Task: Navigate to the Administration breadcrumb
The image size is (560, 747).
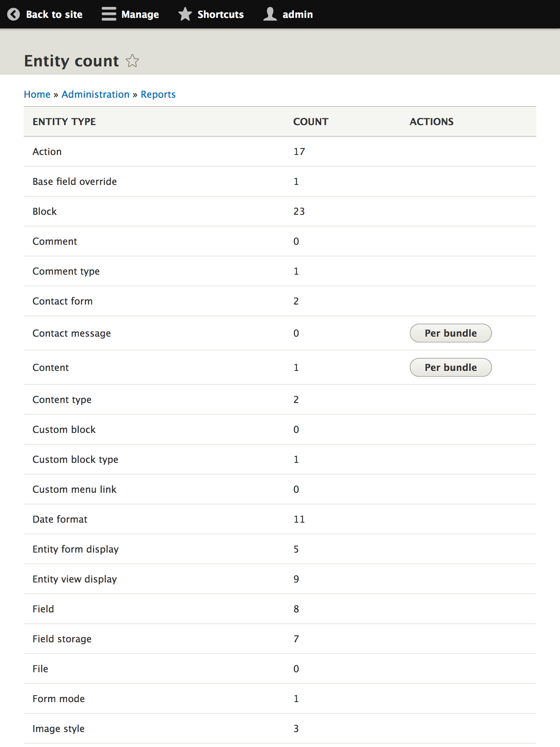Action: (x=95, y=94)
